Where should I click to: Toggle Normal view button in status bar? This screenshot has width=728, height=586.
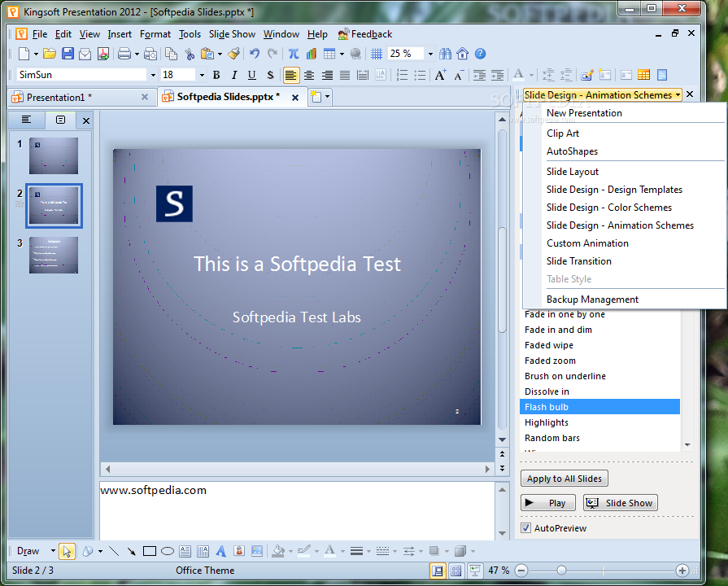[438, 571]
